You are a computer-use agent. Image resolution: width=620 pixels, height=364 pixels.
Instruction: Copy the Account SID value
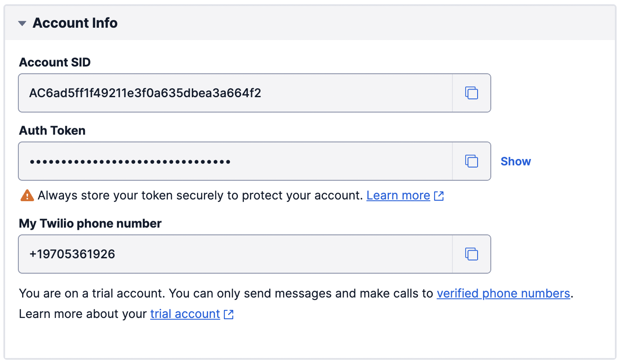[x=471, y=93]
